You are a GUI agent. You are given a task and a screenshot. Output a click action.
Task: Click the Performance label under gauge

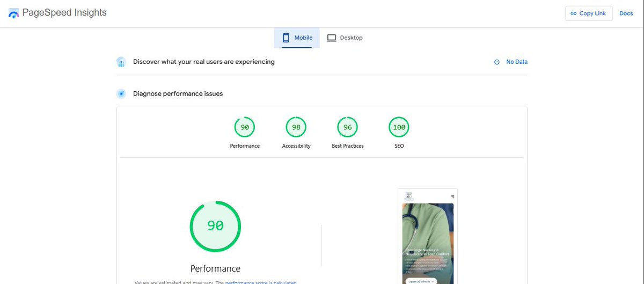pyautogui.click(x=245, y=146)
